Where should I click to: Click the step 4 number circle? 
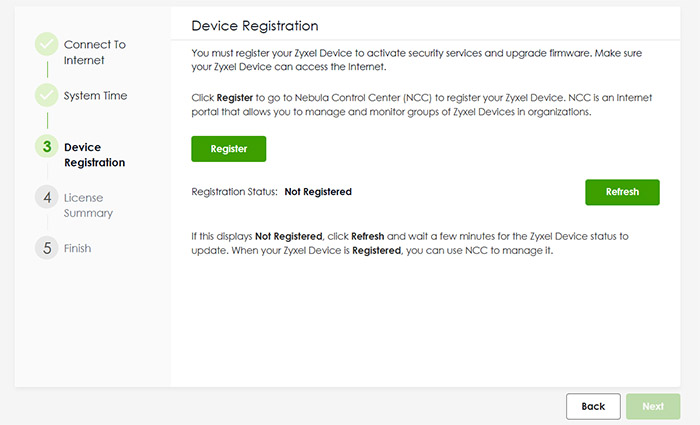coord(46,197)
